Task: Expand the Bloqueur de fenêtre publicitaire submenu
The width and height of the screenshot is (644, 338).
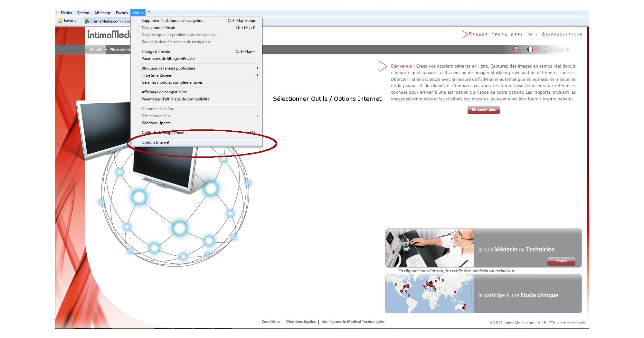Action: coord(257,68)
